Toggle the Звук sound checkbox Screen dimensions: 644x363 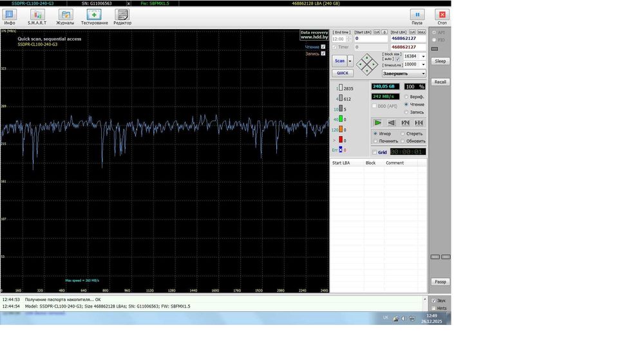(x=433, y=300)
